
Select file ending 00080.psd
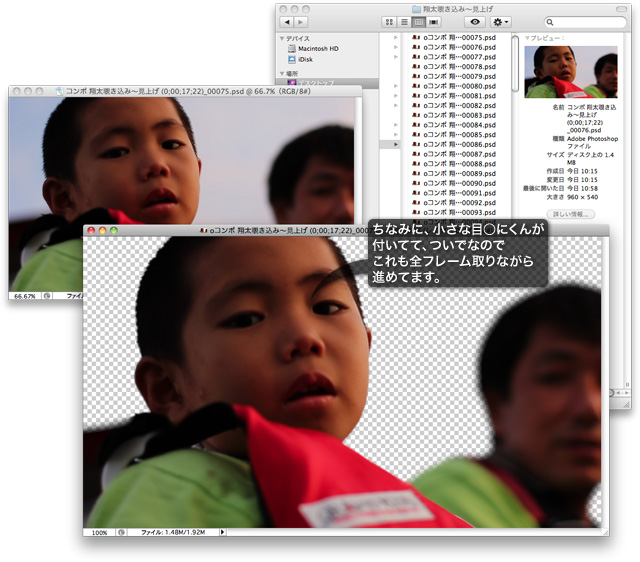point(454,86)
